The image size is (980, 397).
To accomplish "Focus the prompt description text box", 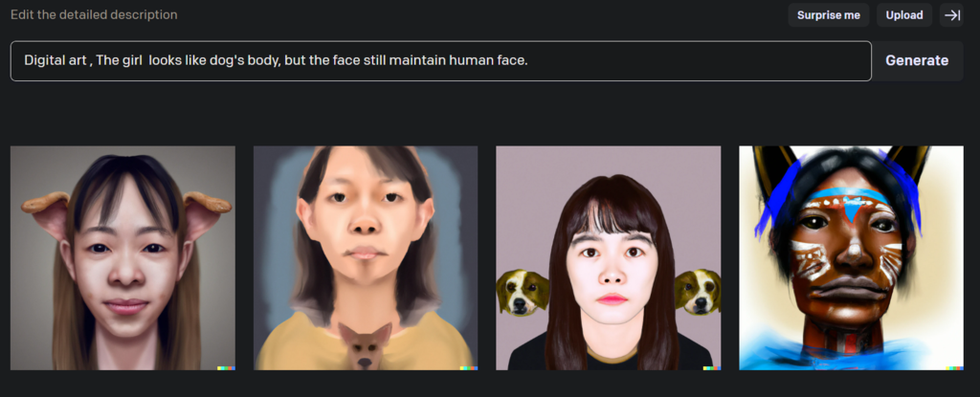I will [441, 60].
